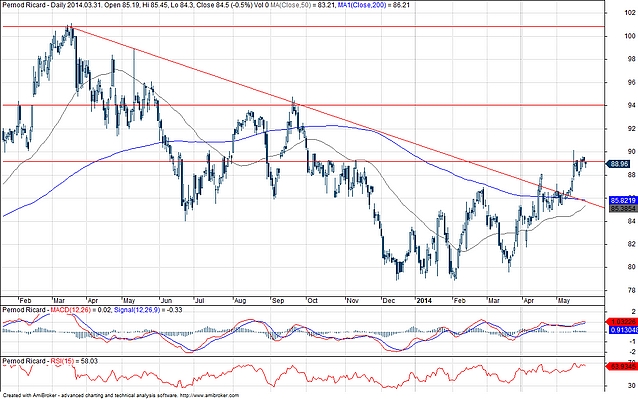
Task: Select the RSI(15) = 58.03 label
Action: pyautogui.click(x=74, y=361)
